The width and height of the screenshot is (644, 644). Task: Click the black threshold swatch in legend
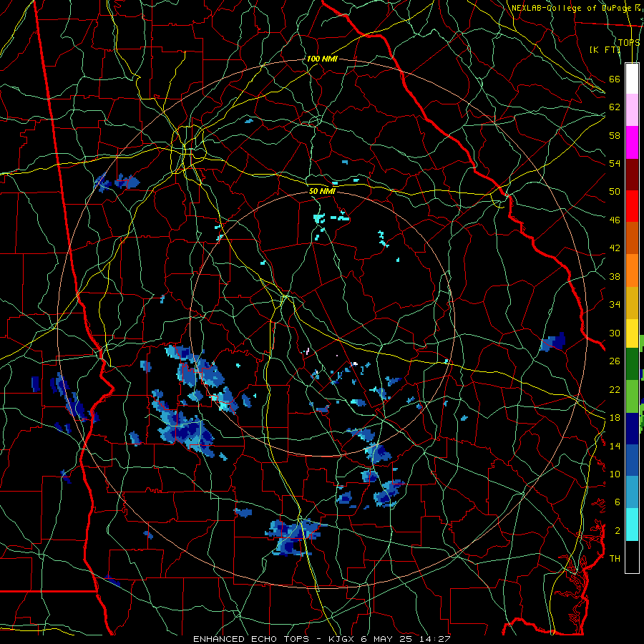point(632,557)
